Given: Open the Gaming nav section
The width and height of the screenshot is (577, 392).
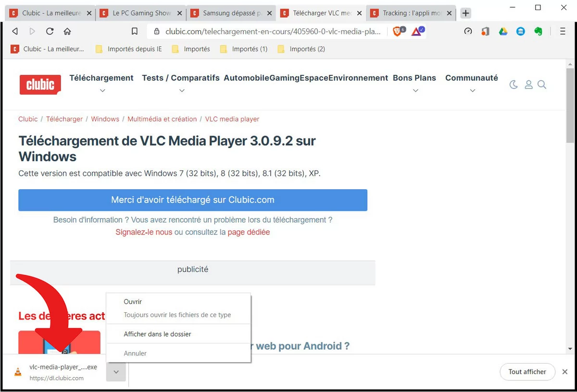Looking at the screenshot, I should [284, 78].
